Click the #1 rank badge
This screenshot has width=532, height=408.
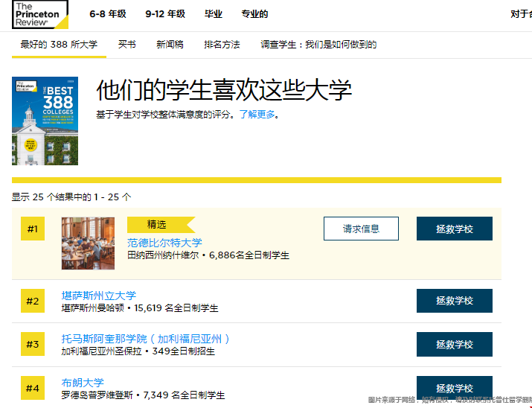pyautogui.click(x=33, y=229)
